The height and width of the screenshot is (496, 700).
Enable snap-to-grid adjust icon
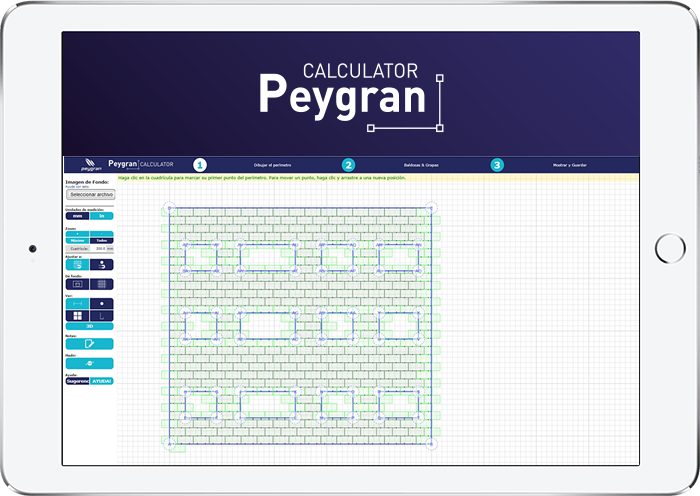pos(78,265)
